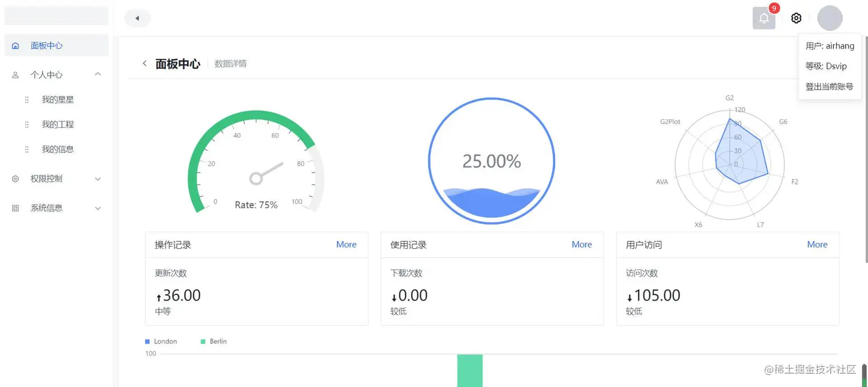Expand the 权限控制 menu chevron
Viewport: 868px width, 387px height.
click(x=98, y=179)
